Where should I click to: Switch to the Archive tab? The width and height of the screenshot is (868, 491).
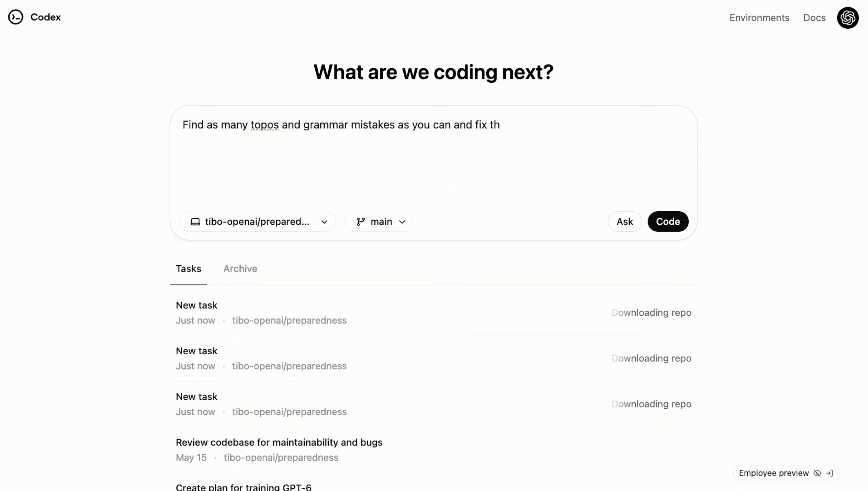240,269
